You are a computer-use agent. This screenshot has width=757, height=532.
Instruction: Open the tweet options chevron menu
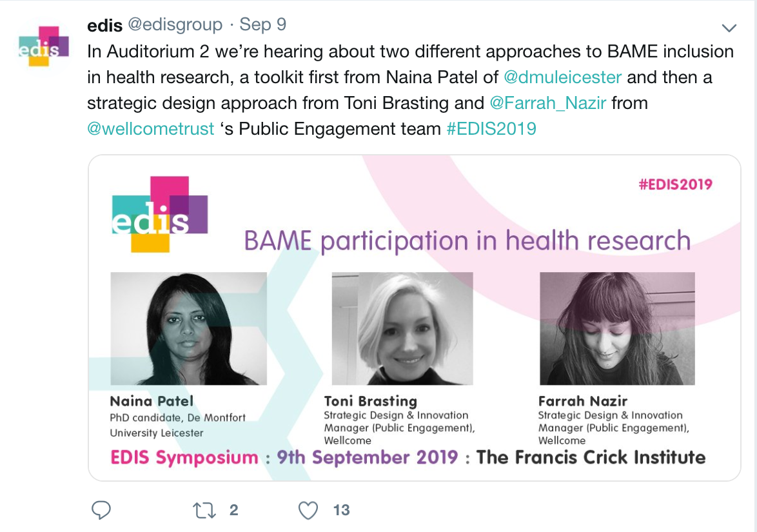pos(729,28)
